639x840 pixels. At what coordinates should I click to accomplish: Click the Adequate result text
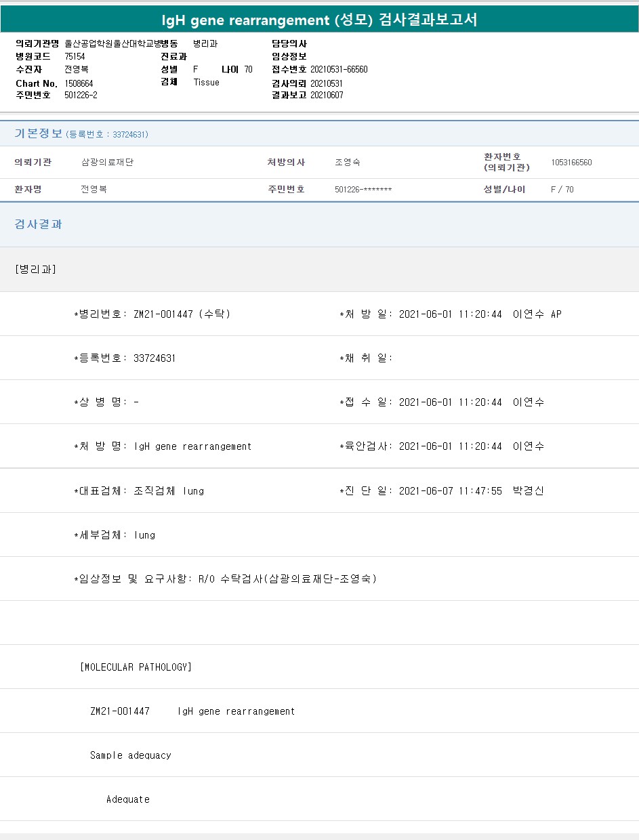point(128,799)
